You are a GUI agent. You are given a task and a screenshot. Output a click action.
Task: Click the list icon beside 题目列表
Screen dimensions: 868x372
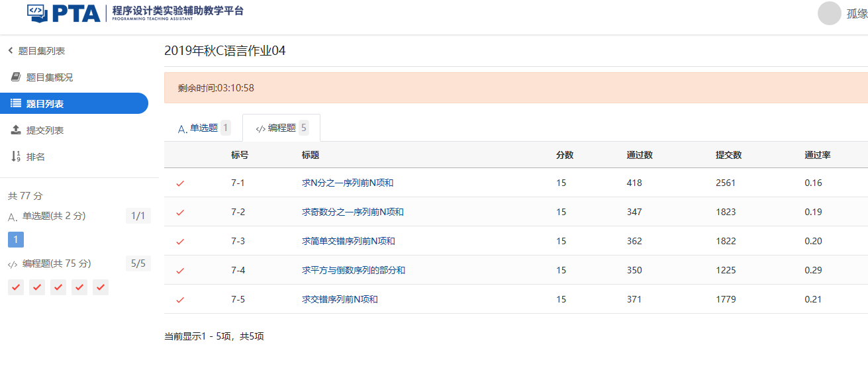(16, 104)
